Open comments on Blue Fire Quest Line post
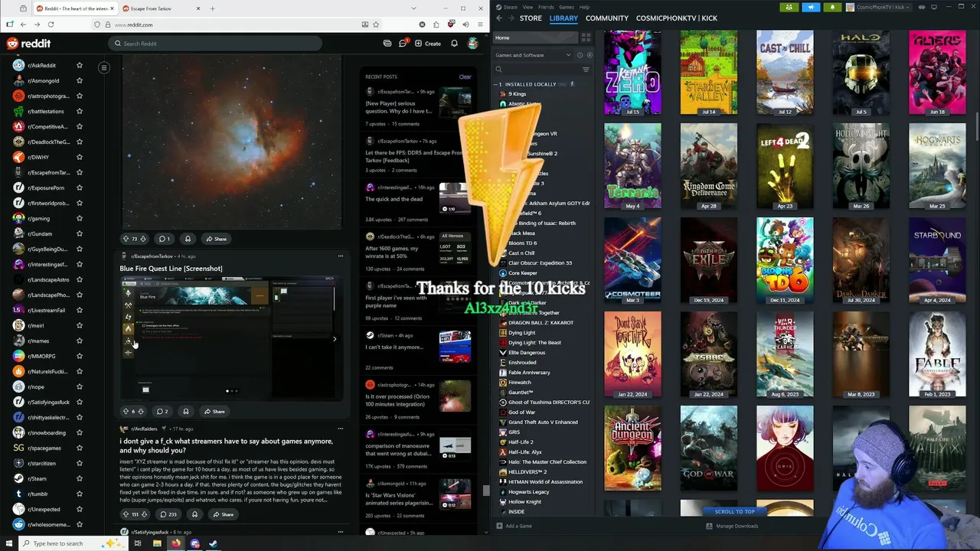 pos(162,412)
